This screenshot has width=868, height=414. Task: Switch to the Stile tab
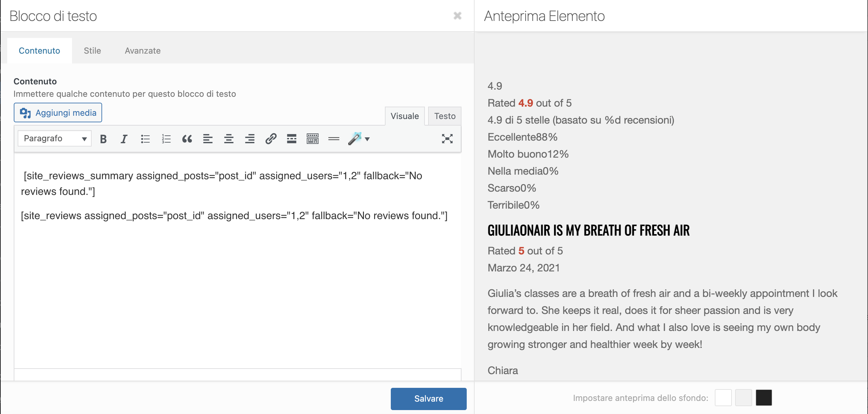[x=92, y=51]
